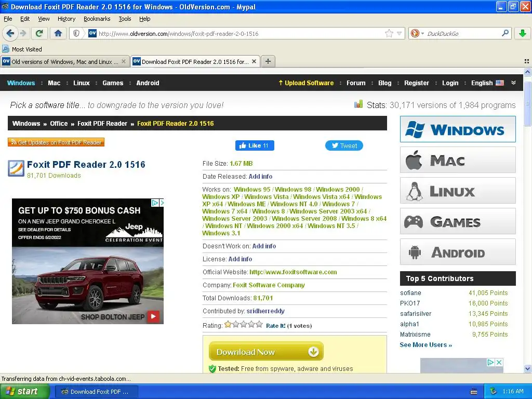Open the foxitsoftware.com official website link
This screenshot has height=399, width=532.
(x=293, y=272)
